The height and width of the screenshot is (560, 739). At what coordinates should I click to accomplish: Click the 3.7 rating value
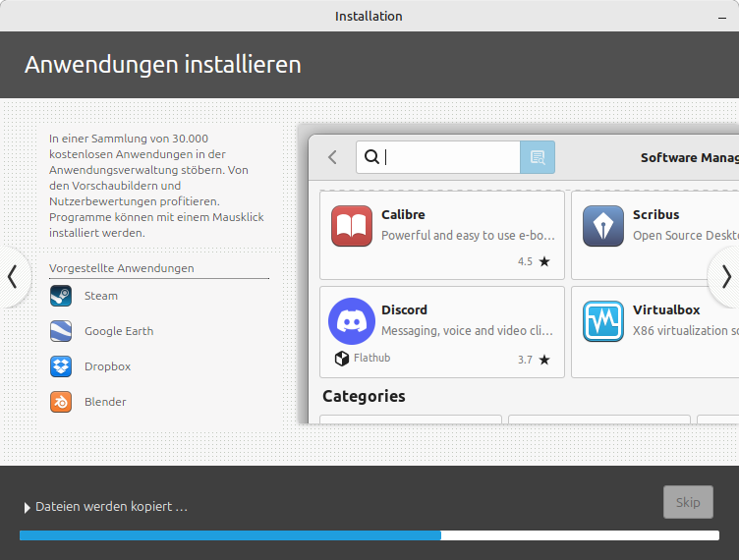click(525, 360)
